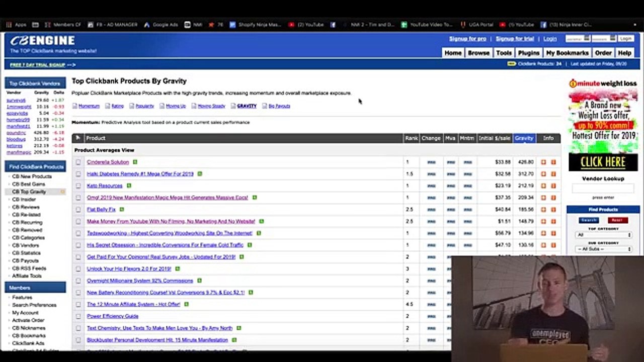Open the Plugins menu tab
This screenshot has width=644, height=362.
pyautogui.click(x=528, y=53)
